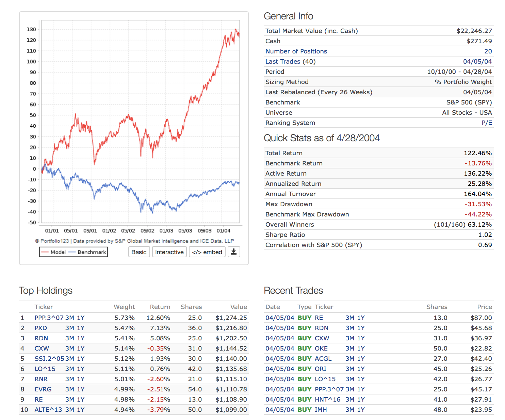Click the embed code button
Viewport: 505px width, 420px height.
coord(207,252)
